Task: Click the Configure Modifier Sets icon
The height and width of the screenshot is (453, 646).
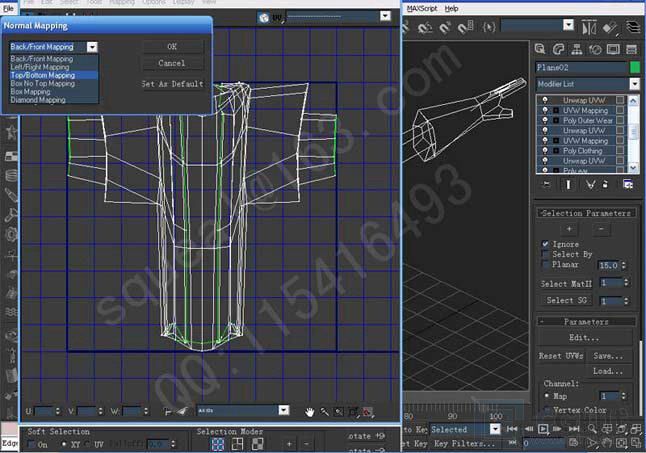Action: pyautogui.click(x=628, y=185)
